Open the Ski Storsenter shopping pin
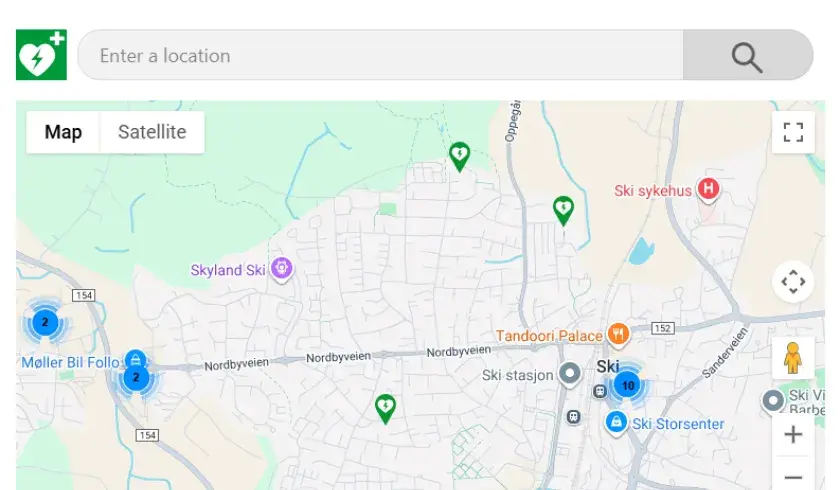This screenshot has width=840, height=490. click(x=617, y=423)
